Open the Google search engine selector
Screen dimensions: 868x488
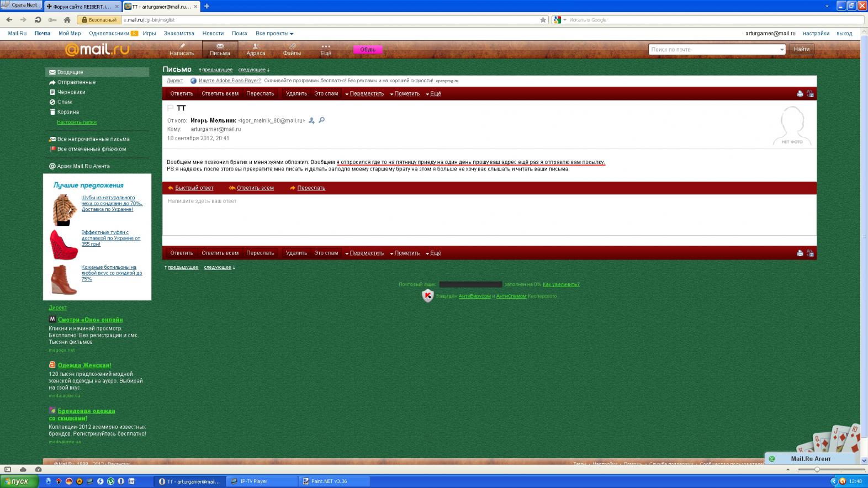click(x=559, y=20)
